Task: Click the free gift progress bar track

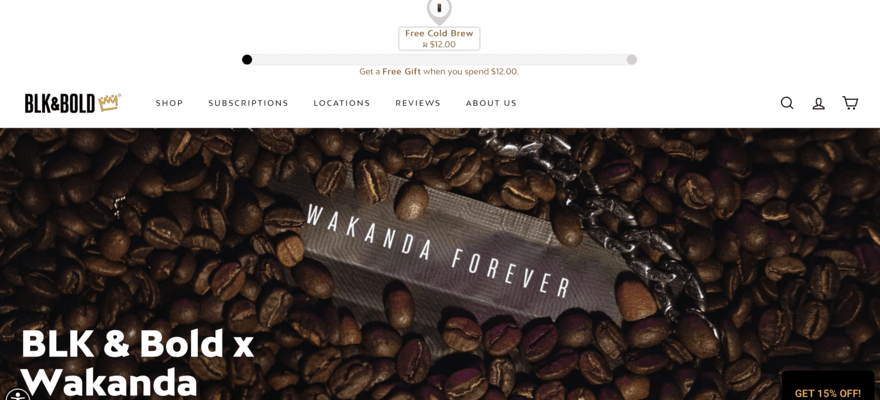Action: (x=439, y=59)
